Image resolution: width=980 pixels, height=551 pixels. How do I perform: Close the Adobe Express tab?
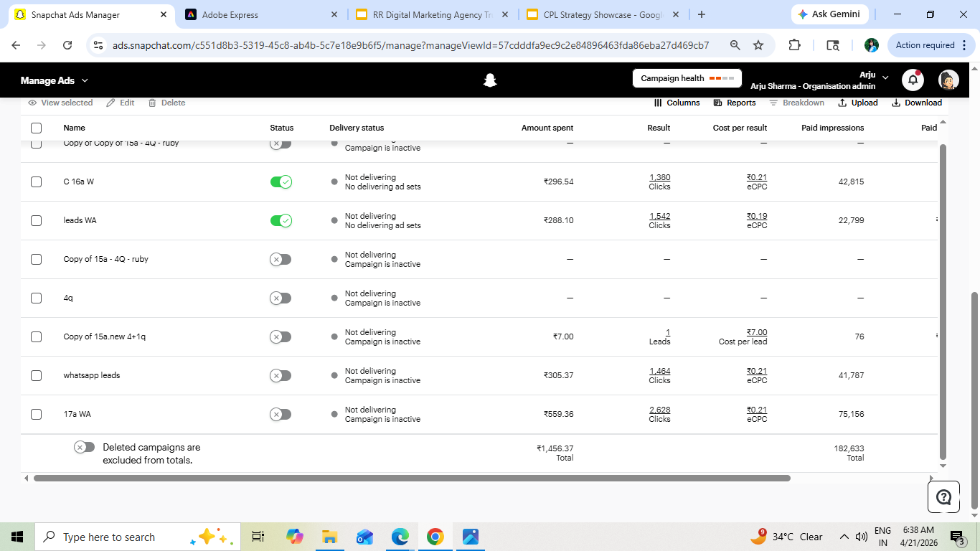334,14
